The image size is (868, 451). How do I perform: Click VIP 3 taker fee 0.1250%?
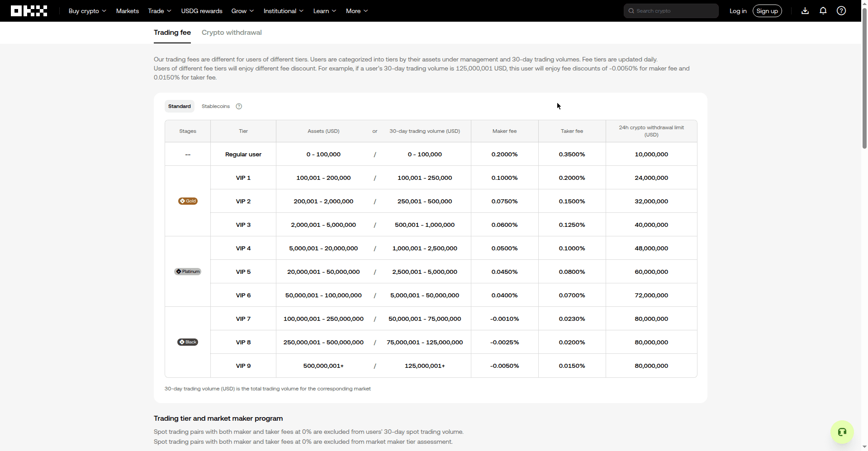[x=572, y=225]
